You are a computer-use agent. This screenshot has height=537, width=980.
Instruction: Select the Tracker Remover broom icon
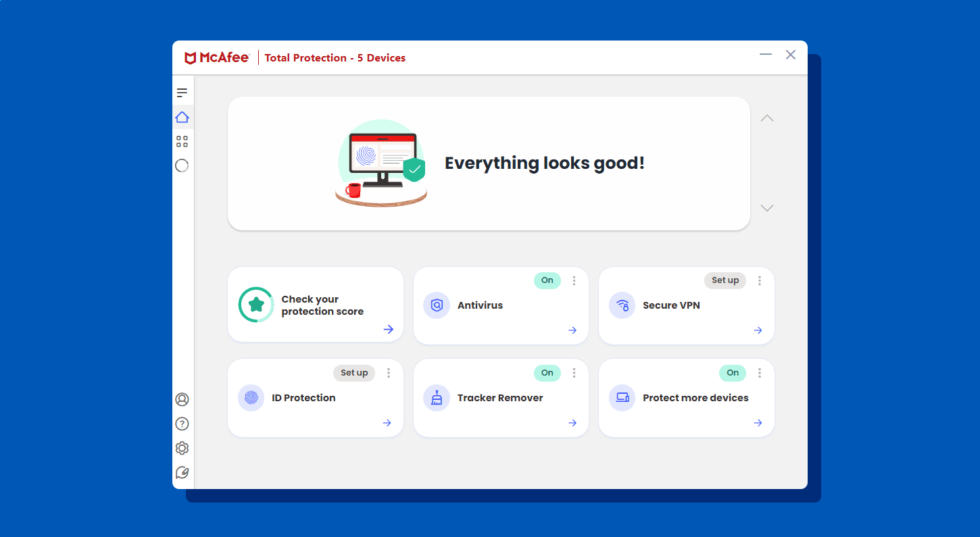click(437, 398)
